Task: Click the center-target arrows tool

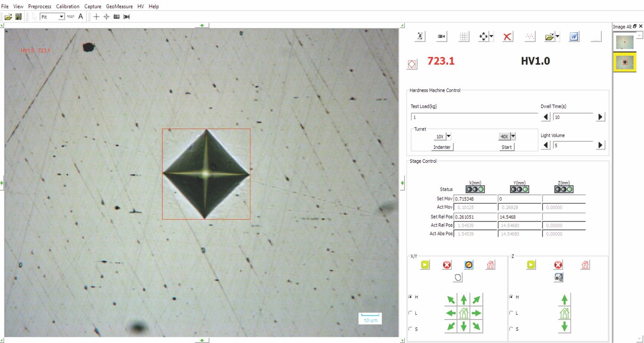Action: 106,16
